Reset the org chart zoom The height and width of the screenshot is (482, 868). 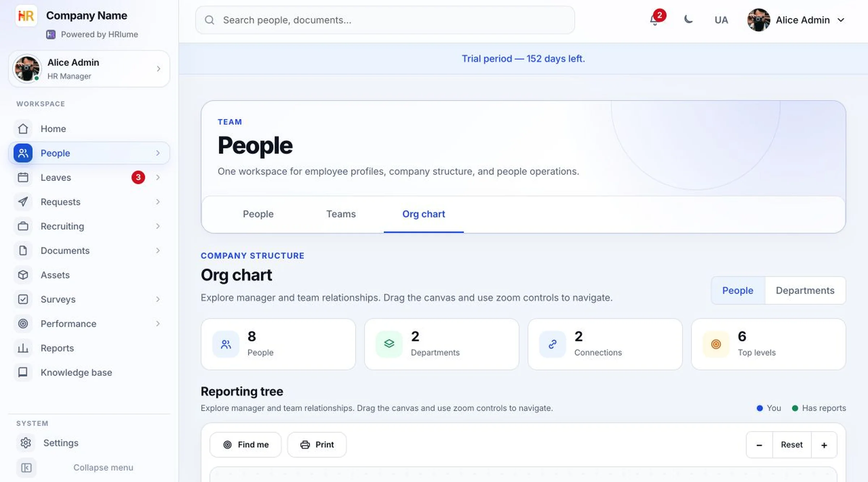792,445
